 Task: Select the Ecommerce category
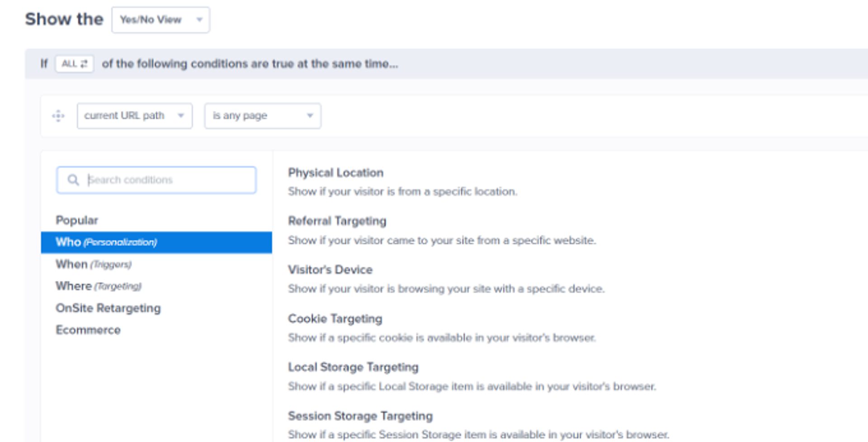click(88, 330)
